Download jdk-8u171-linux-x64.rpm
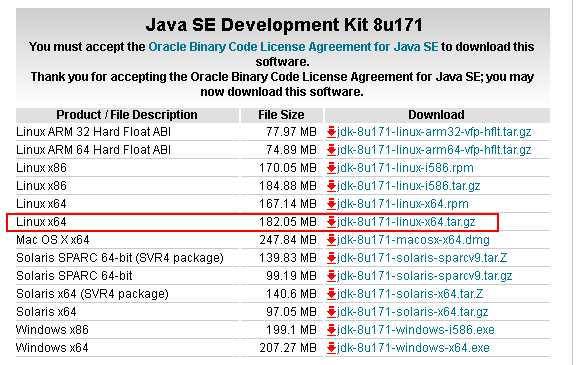Viewport: 581px width, 365px height. (x=402, y=204)
